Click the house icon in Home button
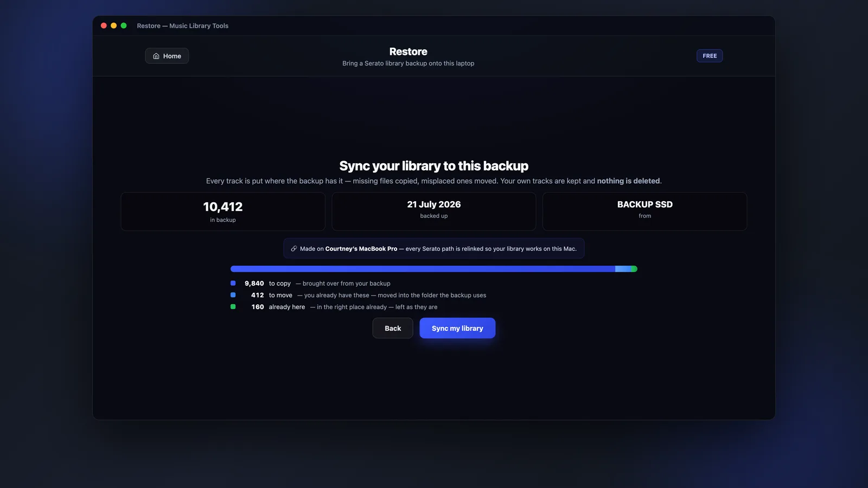Screen dimensions: 868x488 click(x=156, y=56)
